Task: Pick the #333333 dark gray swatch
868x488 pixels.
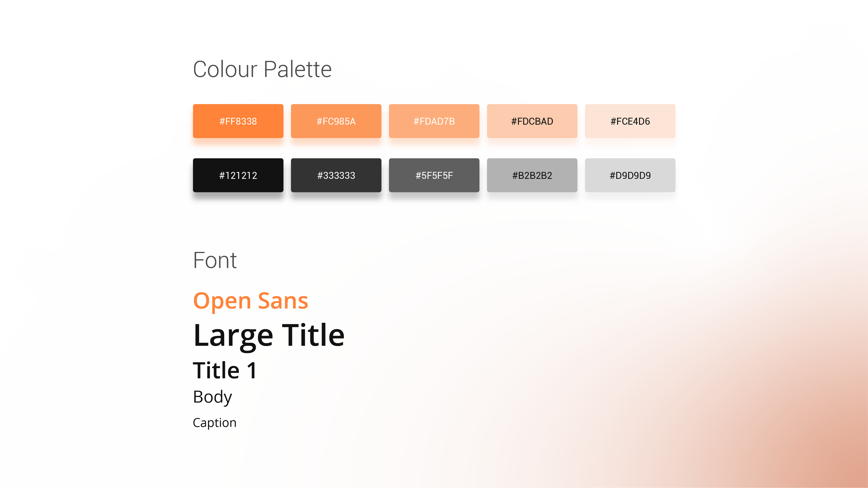Action: click(x=336, y=175)
